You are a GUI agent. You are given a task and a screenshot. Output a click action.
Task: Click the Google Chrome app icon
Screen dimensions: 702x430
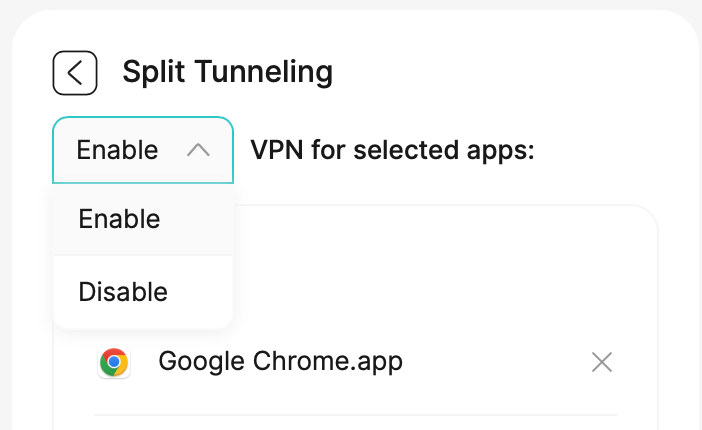click(x=114, y=362)
